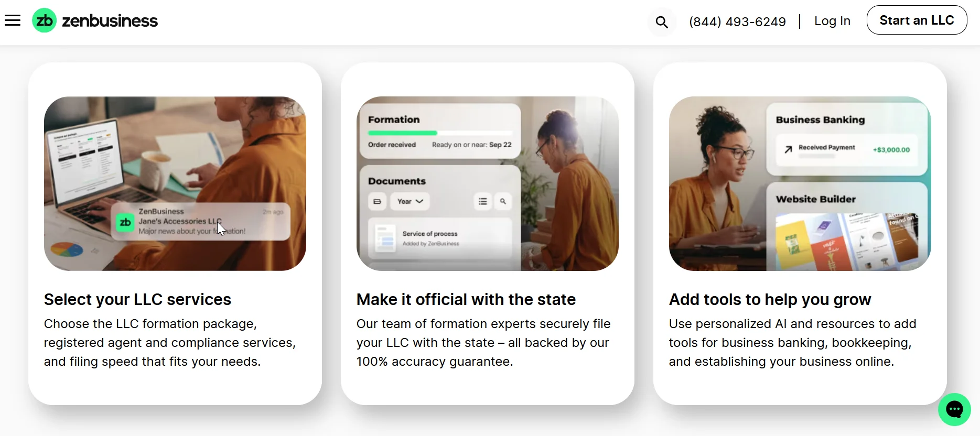Expand the Year dropdown in Documents
Image resolution: width=980 pixels, height=436 pixels.
tap(410, 201)
